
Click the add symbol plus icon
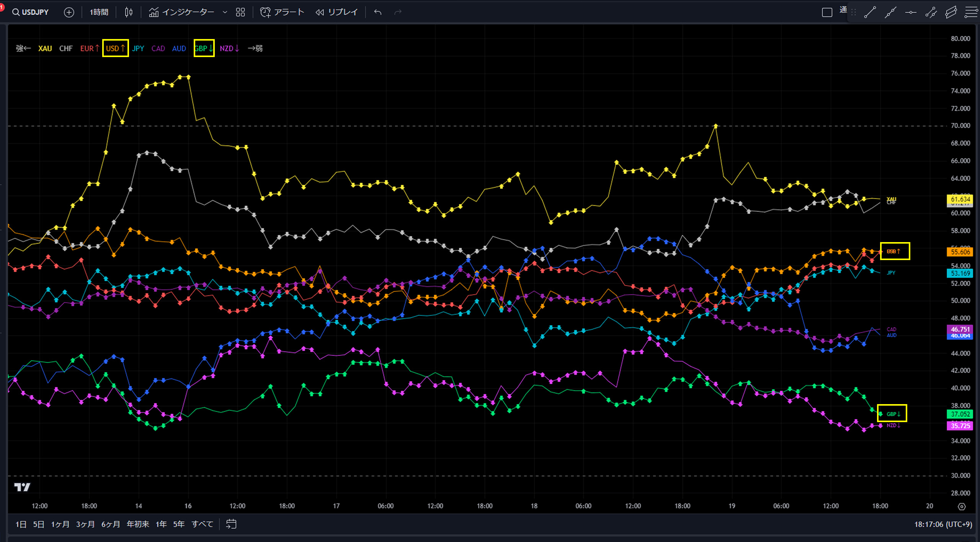pos(69,12)
